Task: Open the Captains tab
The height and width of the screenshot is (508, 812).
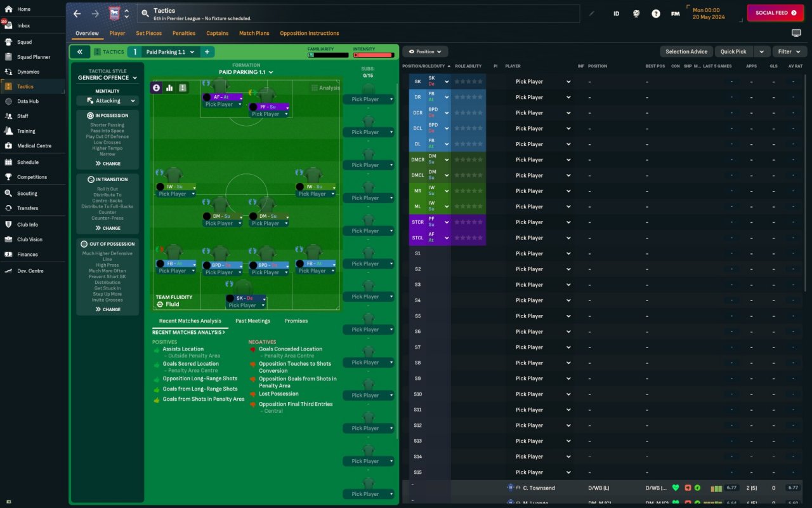Action: point(218,33)
